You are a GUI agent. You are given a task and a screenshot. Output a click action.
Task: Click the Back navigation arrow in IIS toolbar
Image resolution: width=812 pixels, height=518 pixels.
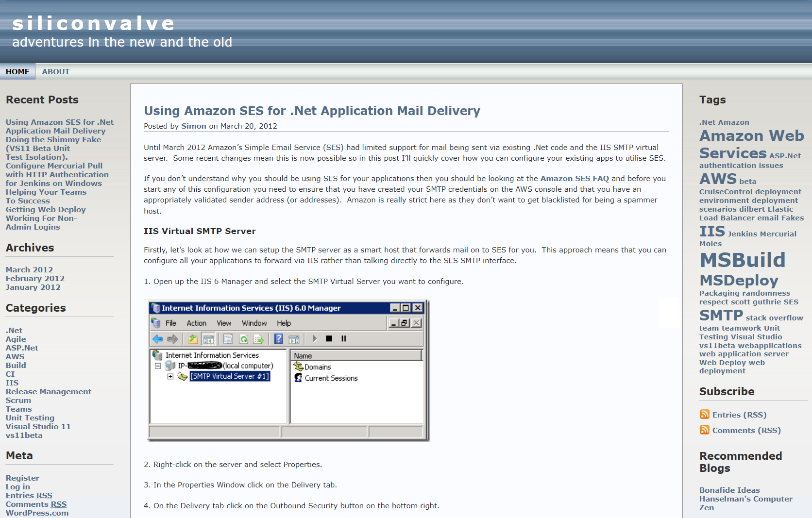coord(157,339)
